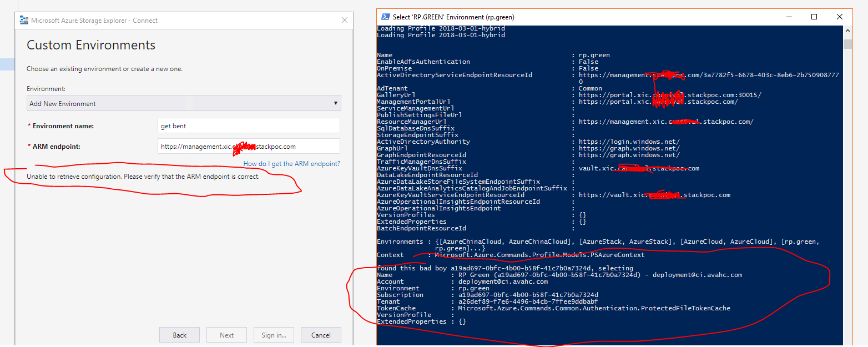Click the ResourceManagerUrl line in PowerShell

[x=565, y=122]
